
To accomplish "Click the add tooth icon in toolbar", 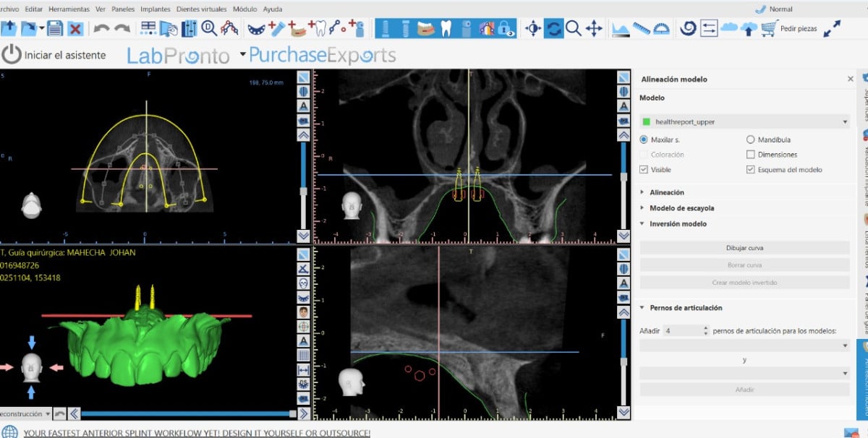I will 319,28.
